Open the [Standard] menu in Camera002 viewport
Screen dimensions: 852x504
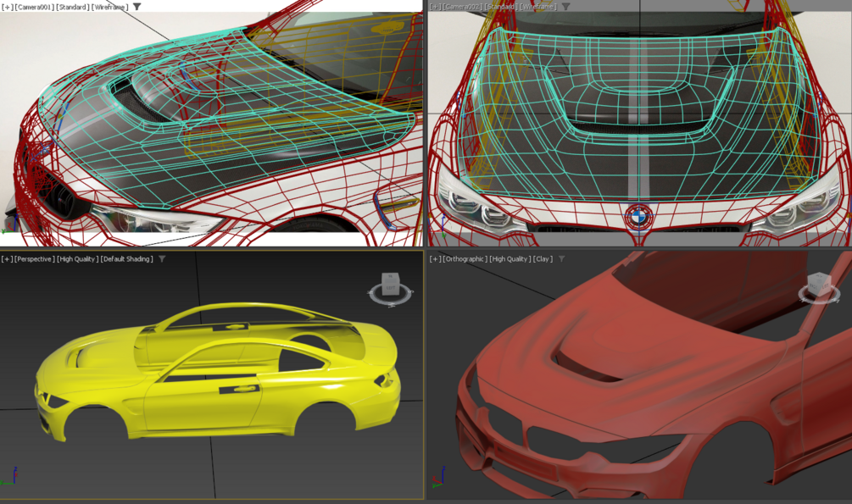501,7
